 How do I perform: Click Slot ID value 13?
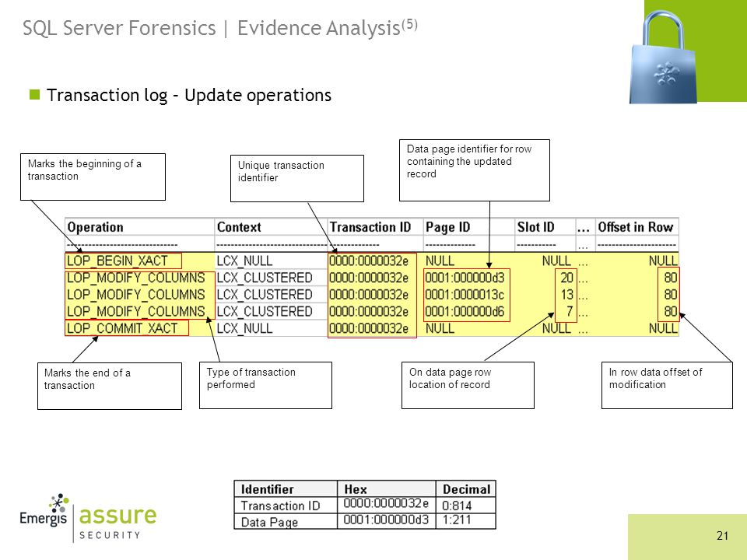point(566,294)
